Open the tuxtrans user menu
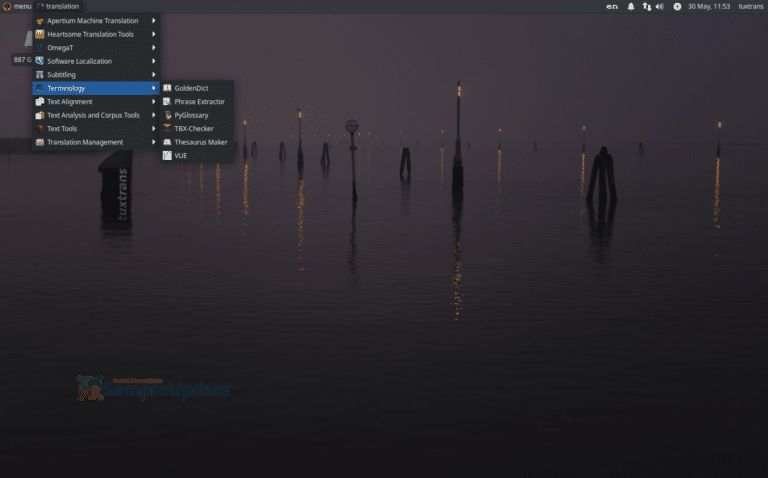This screenshot has height=478, width=768. [751, 6]
